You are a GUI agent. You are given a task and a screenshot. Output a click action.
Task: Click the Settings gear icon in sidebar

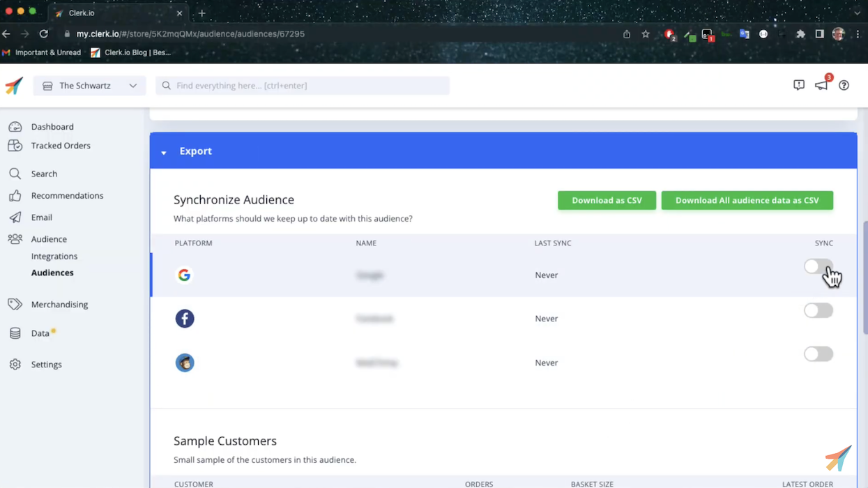tap(15, 365)
